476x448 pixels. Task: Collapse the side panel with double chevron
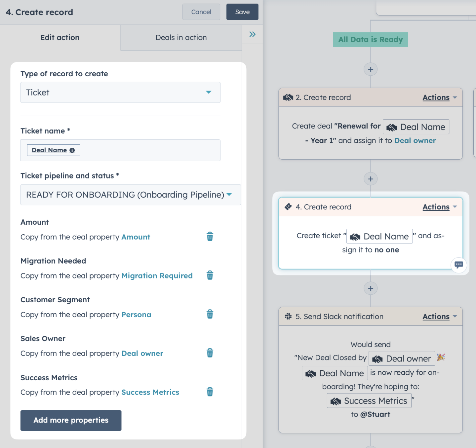click(253, 34)
